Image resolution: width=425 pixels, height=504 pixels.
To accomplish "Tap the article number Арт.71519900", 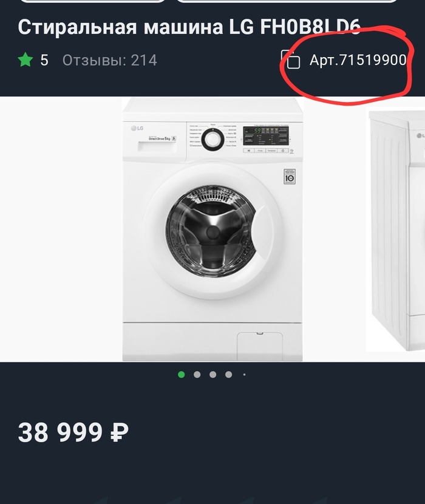I will [358, 60].
